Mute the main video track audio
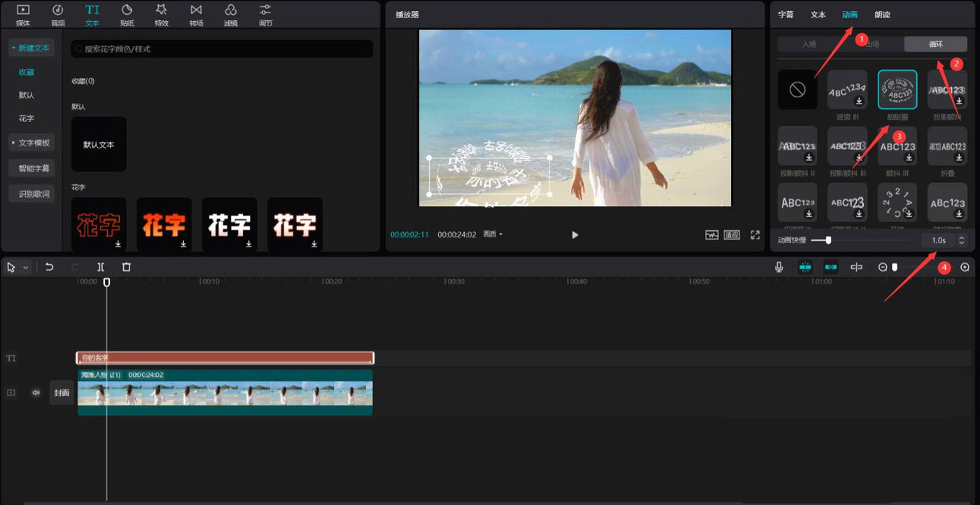 36,393
